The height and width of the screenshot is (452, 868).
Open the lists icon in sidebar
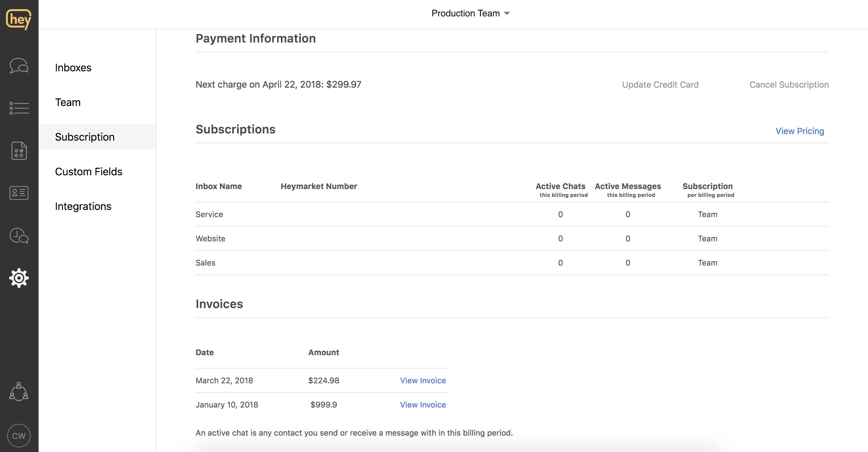tap(19, 108)
